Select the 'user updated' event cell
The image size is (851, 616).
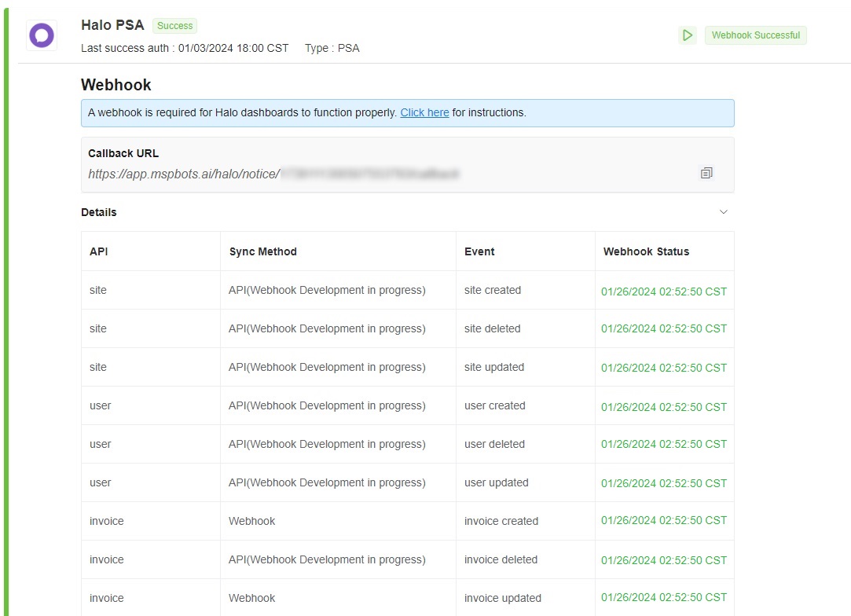pos(496,482)
